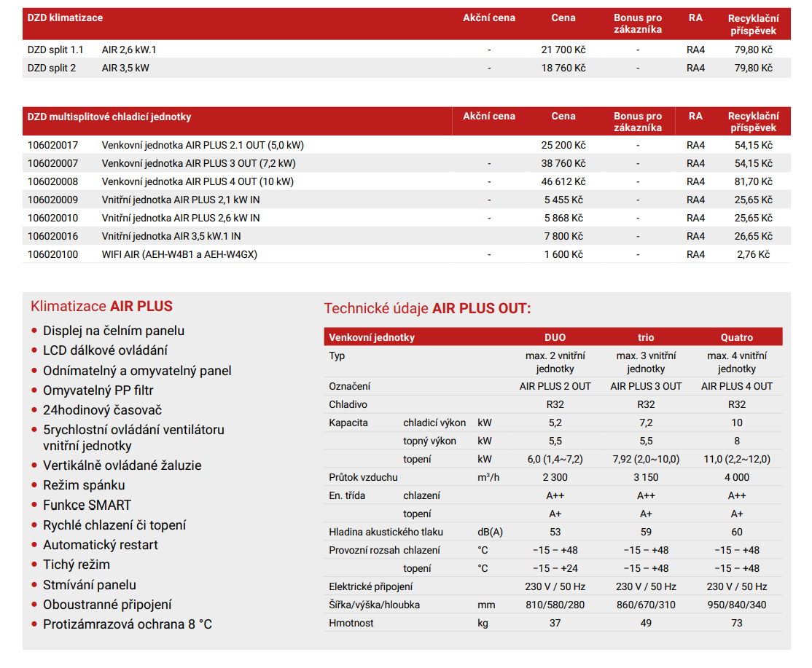Click the Hmotnost value 73
Screen dimensions: 812x668
736,623
